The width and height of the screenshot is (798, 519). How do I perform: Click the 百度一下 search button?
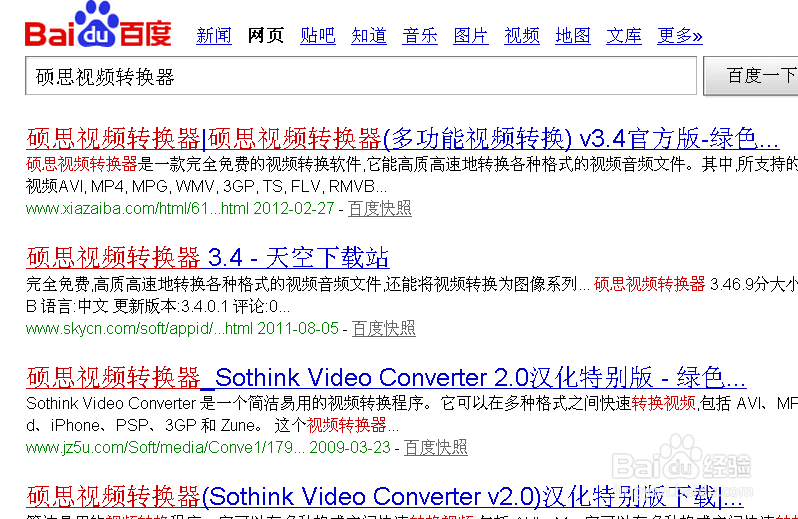[x=751, y=76]
